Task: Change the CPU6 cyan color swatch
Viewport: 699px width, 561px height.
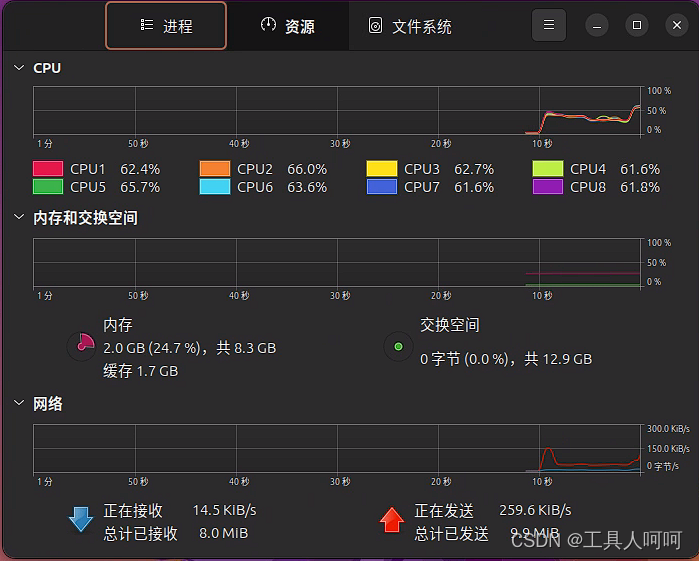Action: click(x=215, y=186)
